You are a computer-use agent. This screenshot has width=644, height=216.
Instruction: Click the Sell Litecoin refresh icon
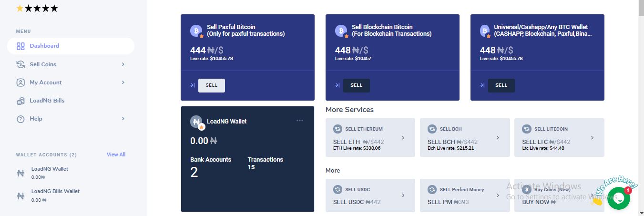pyautogui.click(x=527, y=129)
